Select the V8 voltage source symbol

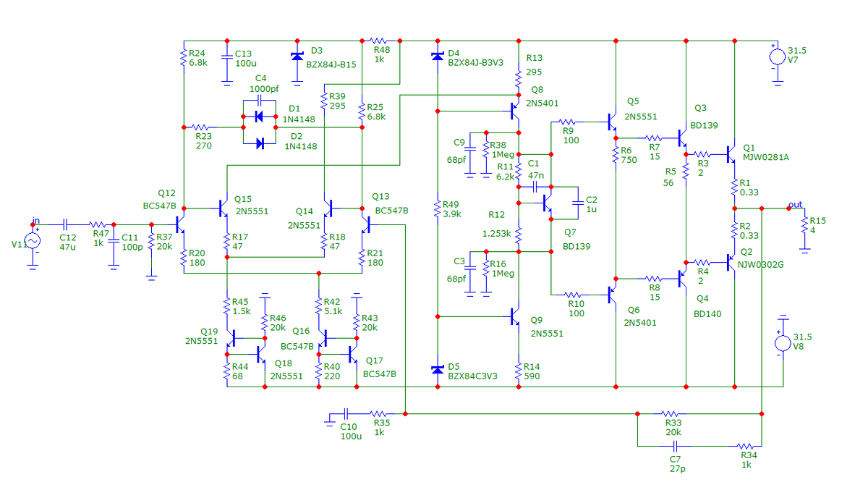click(783, 342)
